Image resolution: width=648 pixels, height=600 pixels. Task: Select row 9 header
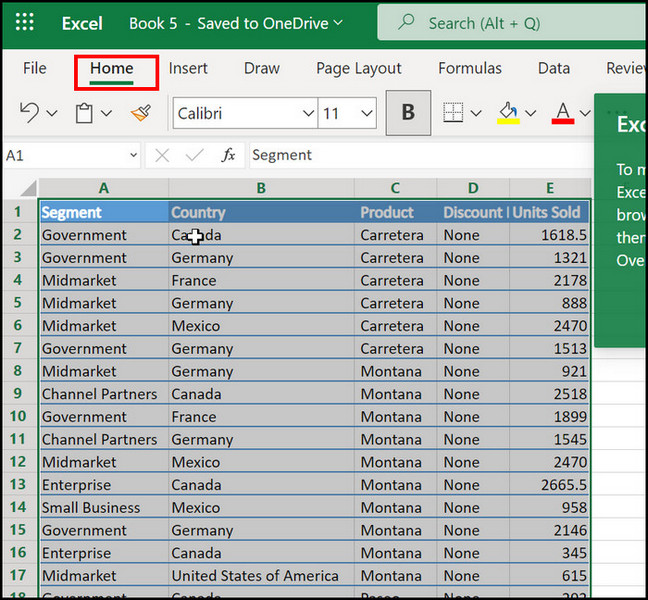(x=18, y=393)
